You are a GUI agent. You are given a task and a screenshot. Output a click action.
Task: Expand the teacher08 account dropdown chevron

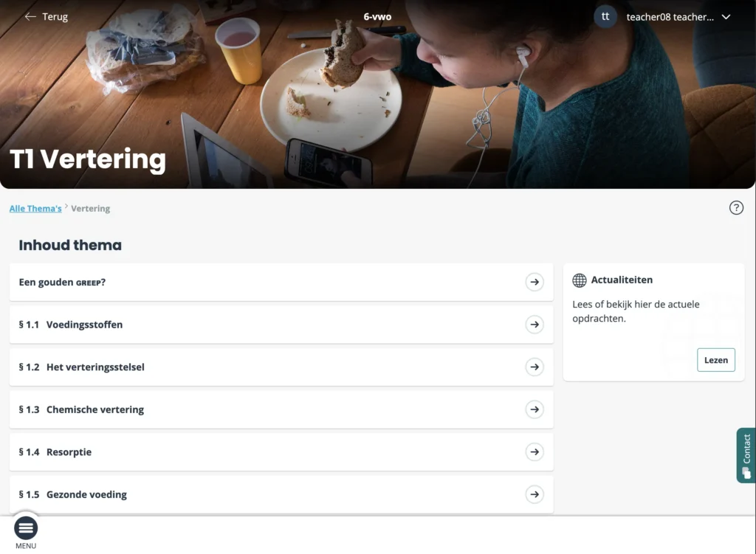pos(726,17)
